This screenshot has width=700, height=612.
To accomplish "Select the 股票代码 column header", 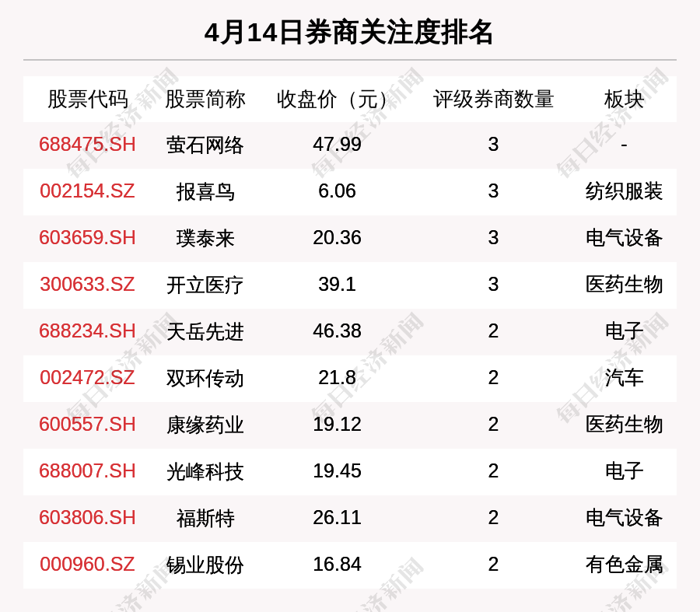I will click(x=88, y=99).
